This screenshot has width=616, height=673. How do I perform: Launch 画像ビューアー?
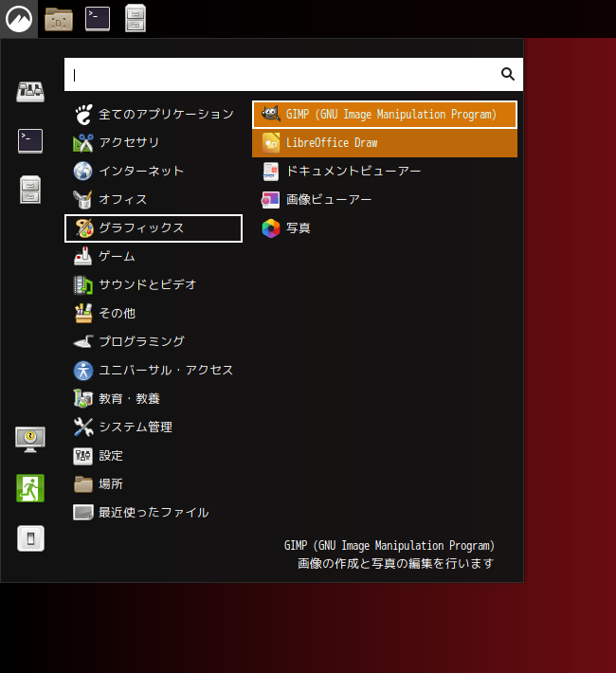click(385, 200)
